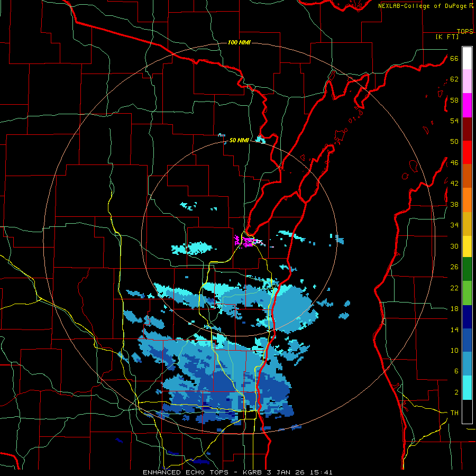
Task: Select the gold swatch between 34 and 38
Action: pyautogui.click(x=467, y=224)
